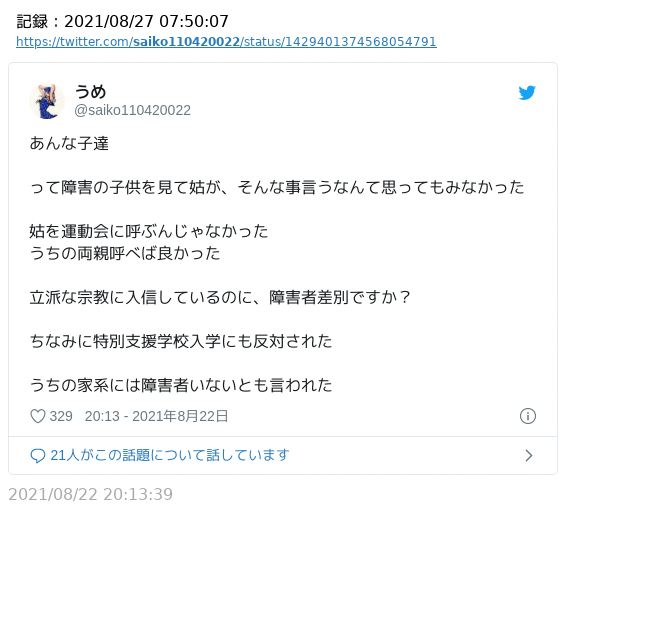Open the tweet info circle icon
660x627 pixels.
click(528, 416)
